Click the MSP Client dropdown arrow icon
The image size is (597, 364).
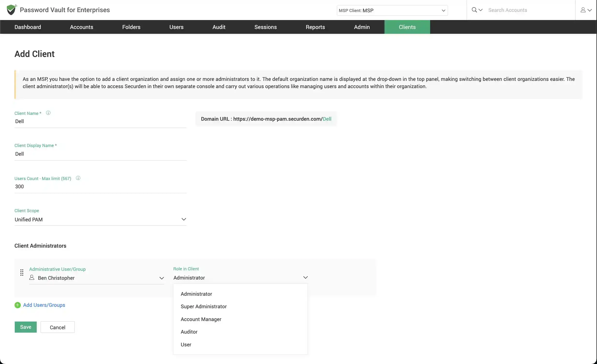[443, 9]
